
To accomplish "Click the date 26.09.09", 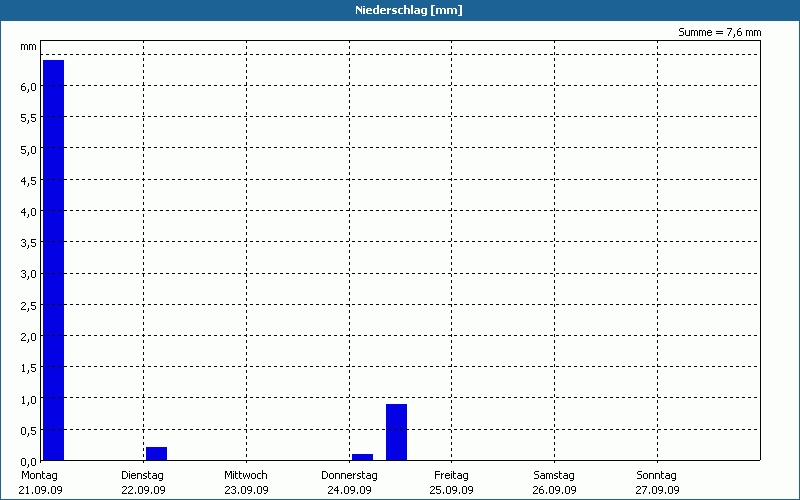I will [x=555, y=490].
